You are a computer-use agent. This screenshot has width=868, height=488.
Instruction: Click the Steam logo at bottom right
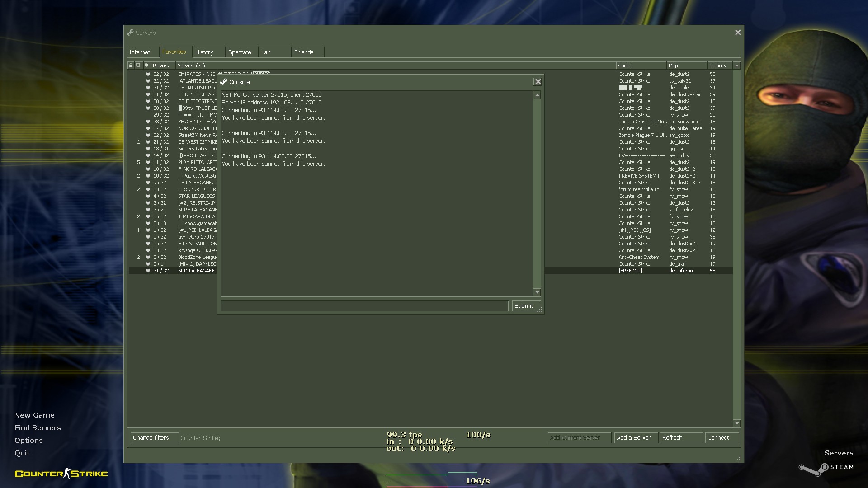pyautogui.click(x=826, y=469)
